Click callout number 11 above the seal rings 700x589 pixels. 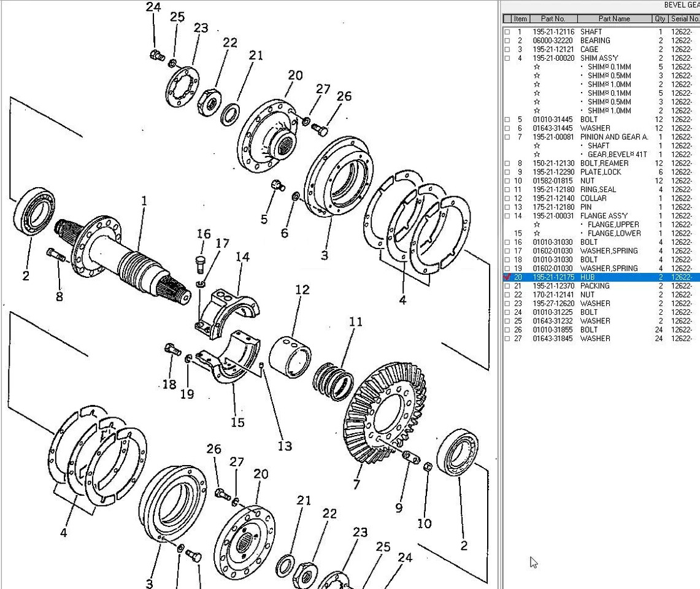pyautogui.click(x=355, y=321)
